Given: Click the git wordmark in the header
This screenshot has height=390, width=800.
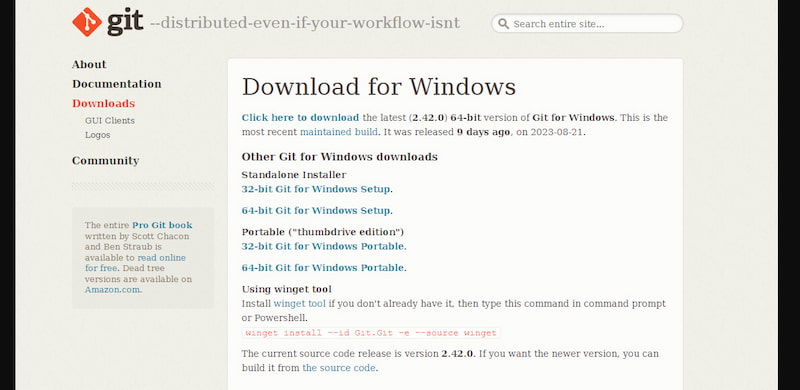Looking at the screenshot, I should pos(125,22).
